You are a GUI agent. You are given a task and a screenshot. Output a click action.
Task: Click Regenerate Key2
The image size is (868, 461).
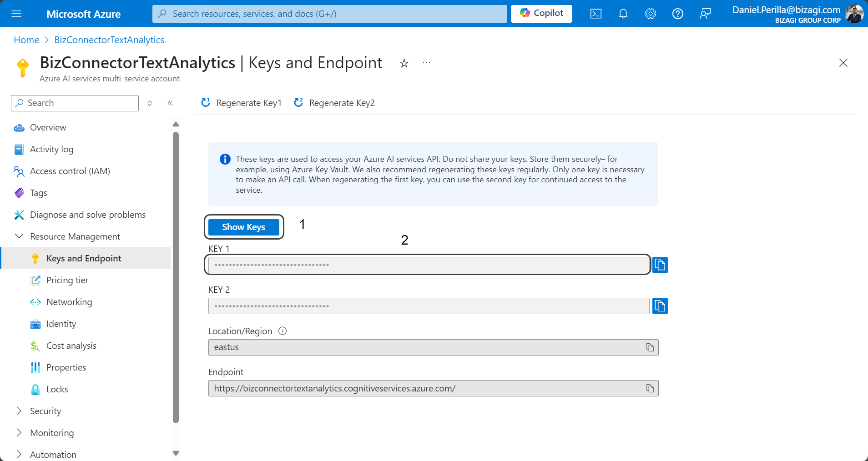click(x=334, y=103)
